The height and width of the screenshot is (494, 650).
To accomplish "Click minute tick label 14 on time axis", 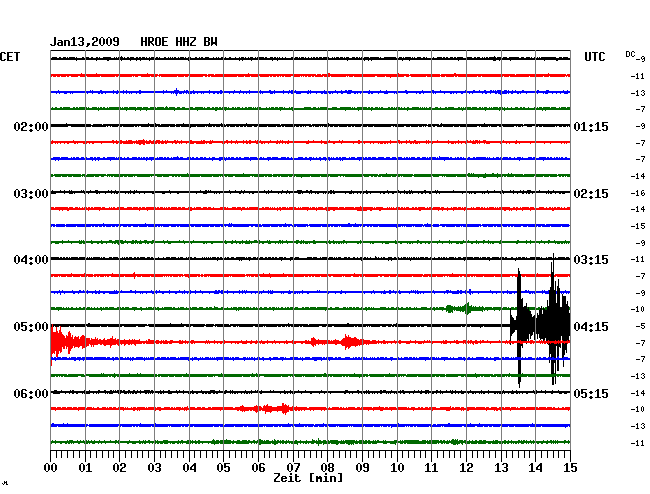I will click(x=536, y=467).
